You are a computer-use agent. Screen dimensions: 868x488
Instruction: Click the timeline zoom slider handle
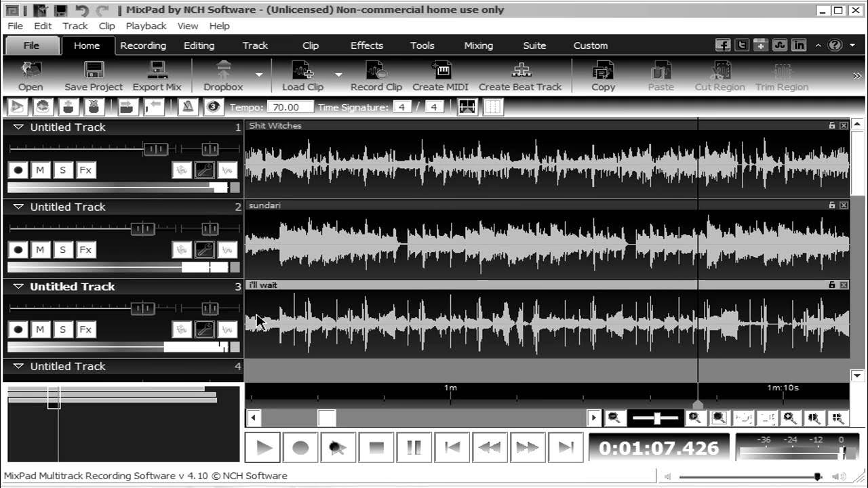pyautogui.click(x=657, y=418)
